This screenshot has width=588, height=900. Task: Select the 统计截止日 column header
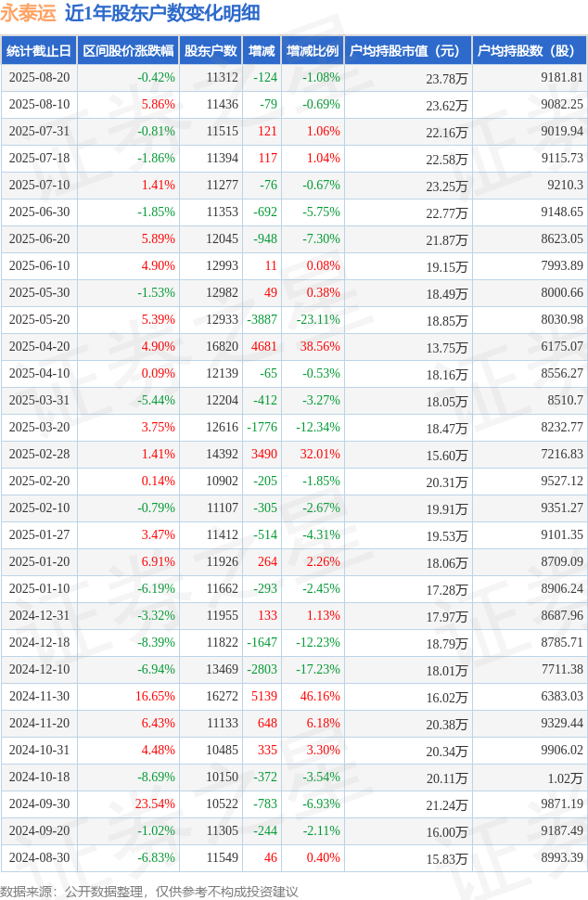39,50
